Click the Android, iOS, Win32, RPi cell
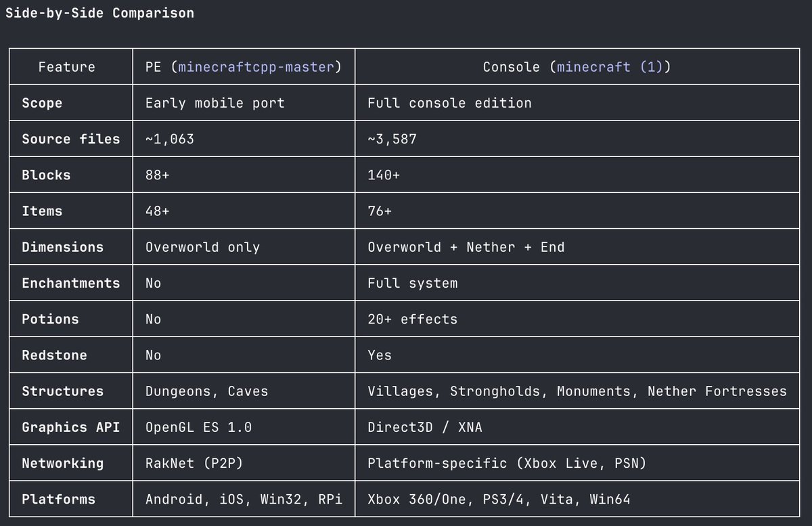This screenshot has height=526, width=812. tap(244, 500)
